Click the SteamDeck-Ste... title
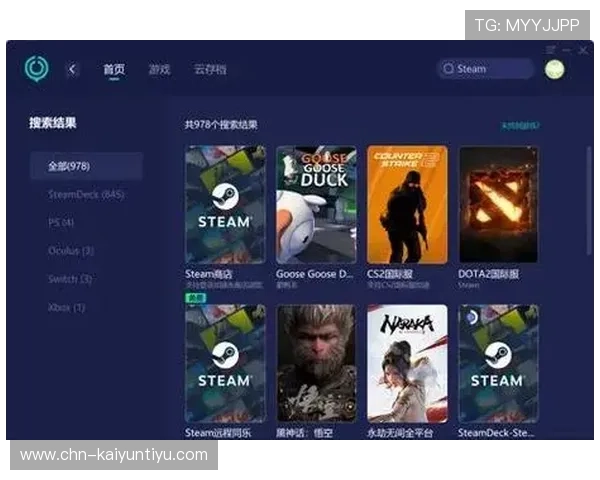Screen dimensions: 600x480 pyautogui.click(x=496, y=433)
